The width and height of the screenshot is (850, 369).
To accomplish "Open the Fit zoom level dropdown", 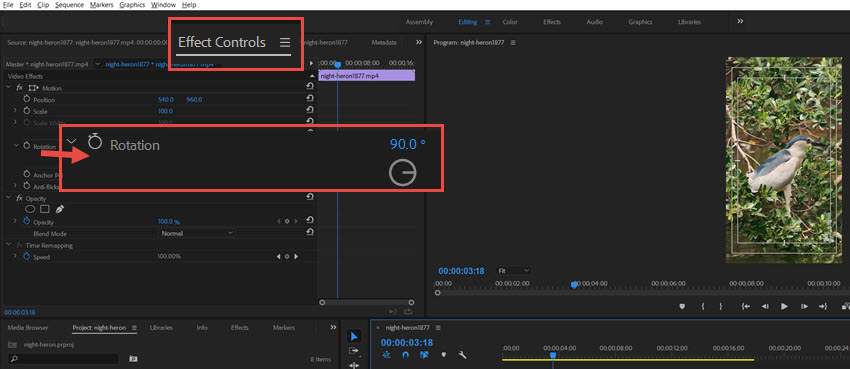I will 513,270.
